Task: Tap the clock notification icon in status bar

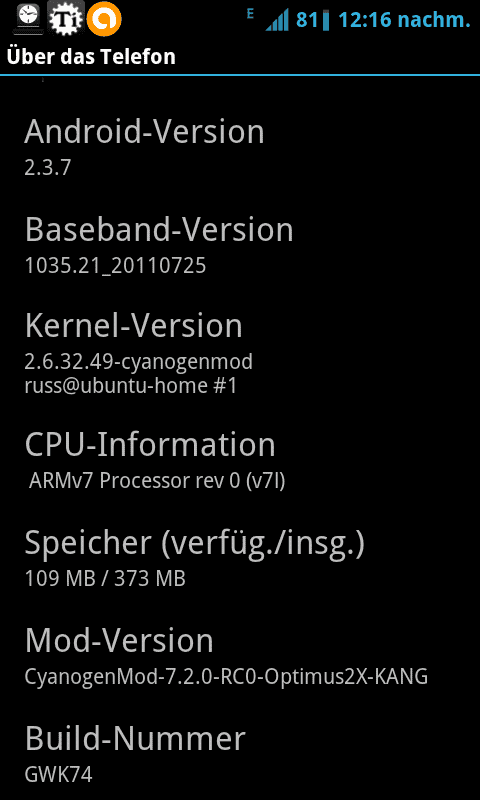Action: pyautogui.click(x=29, y=18)
